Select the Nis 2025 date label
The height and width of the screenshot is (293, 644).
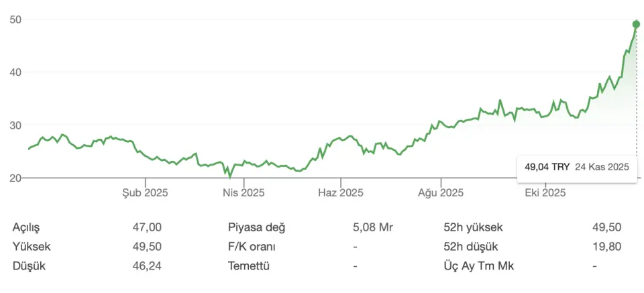point(244,193)
